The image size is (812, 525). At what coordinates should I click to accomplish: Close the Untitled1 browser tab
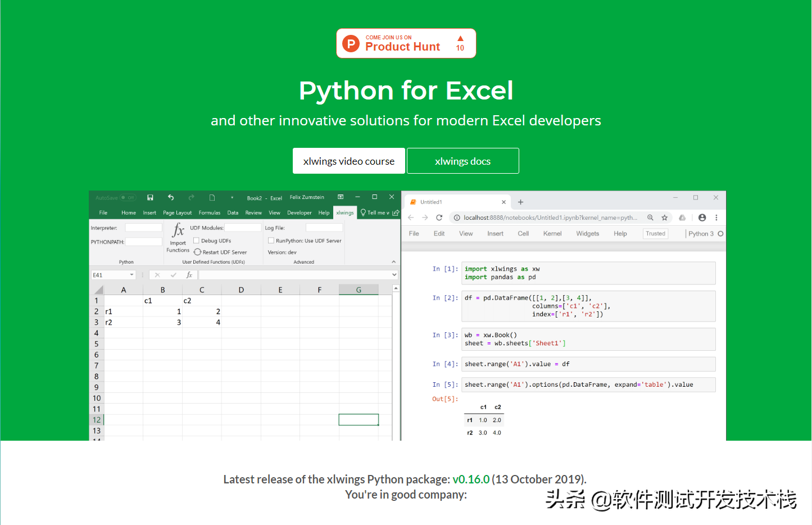coord(503,202)
